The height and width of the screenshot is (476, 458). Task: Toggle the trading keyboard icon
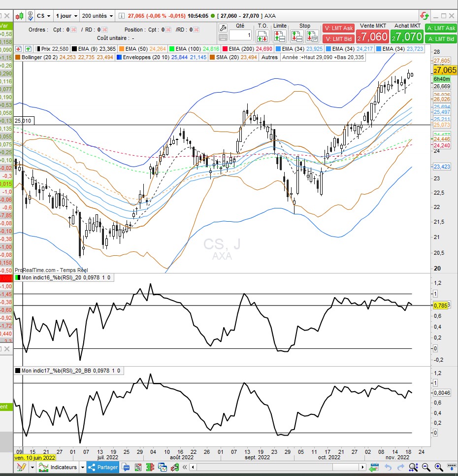click(x=223, y=37)
